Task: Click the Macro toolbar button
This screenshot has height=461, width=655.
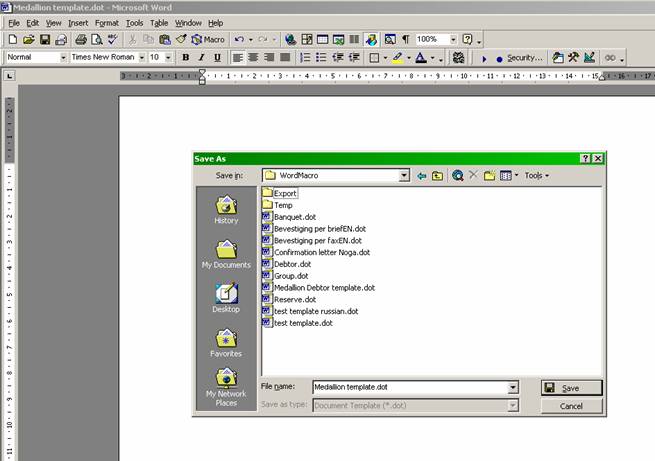Action: pyautogui.click(x=208, y=39)
